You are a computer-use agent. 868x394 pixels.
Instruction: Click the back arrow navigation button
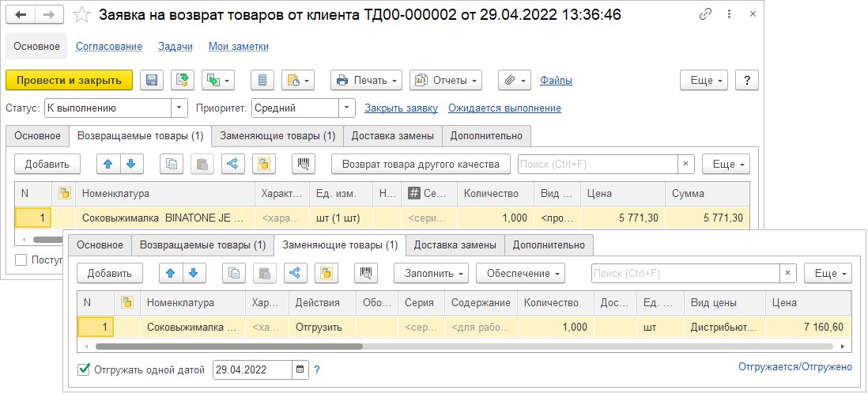click(x=21, y=15)
